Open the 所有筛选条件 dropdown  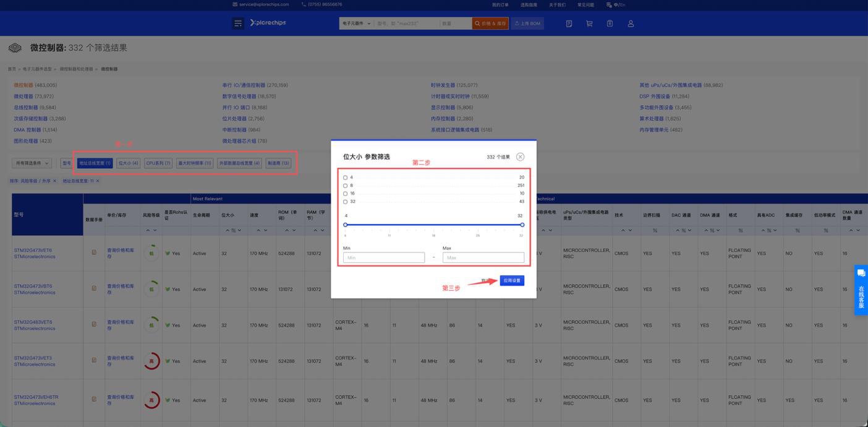(32, 163)
